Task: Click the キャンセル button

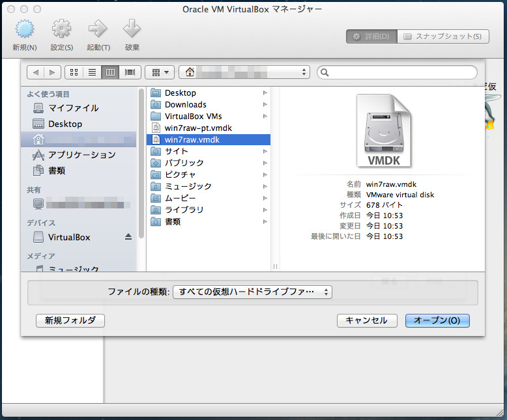Action: [x=367, y=320]
